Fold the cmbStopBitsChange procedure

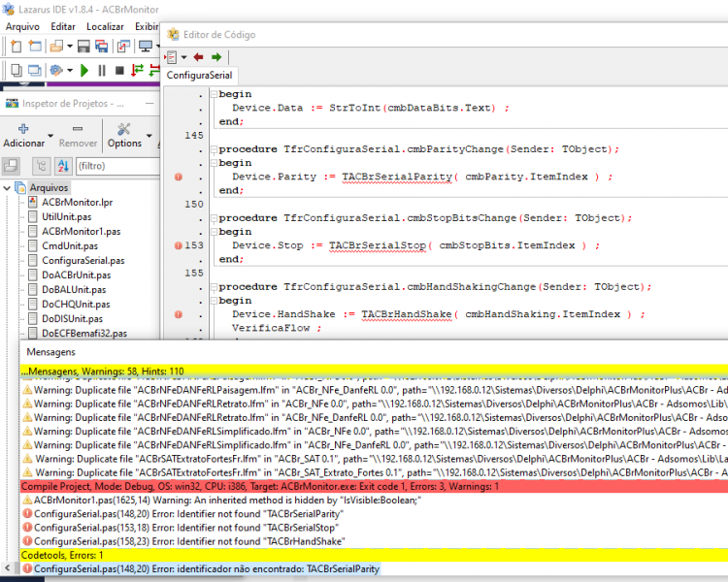click(215, 218)
